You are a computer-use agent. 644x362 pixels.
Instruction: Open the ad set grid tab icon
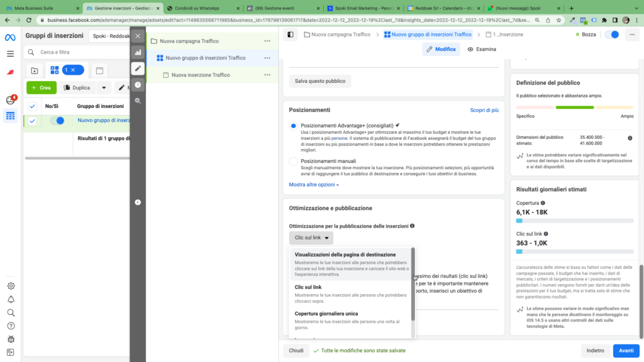[x=55, y=70]
